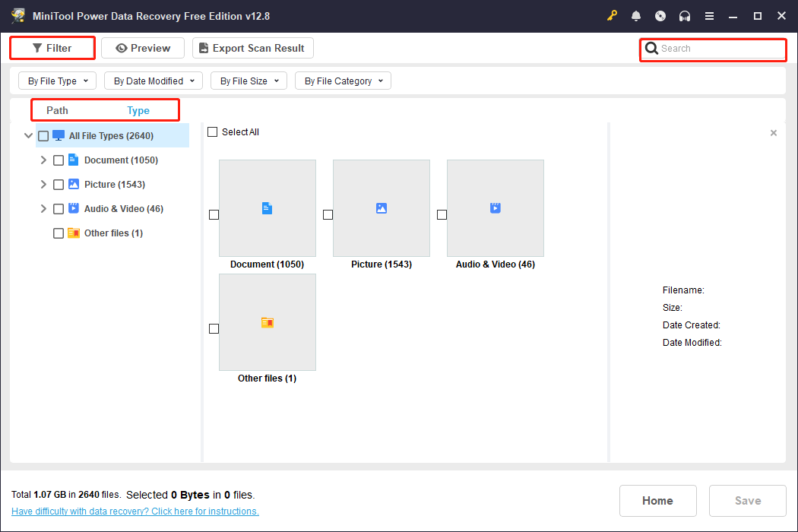Click the Home button
Viewport: 798px width, 532px height.
[658, 500]
